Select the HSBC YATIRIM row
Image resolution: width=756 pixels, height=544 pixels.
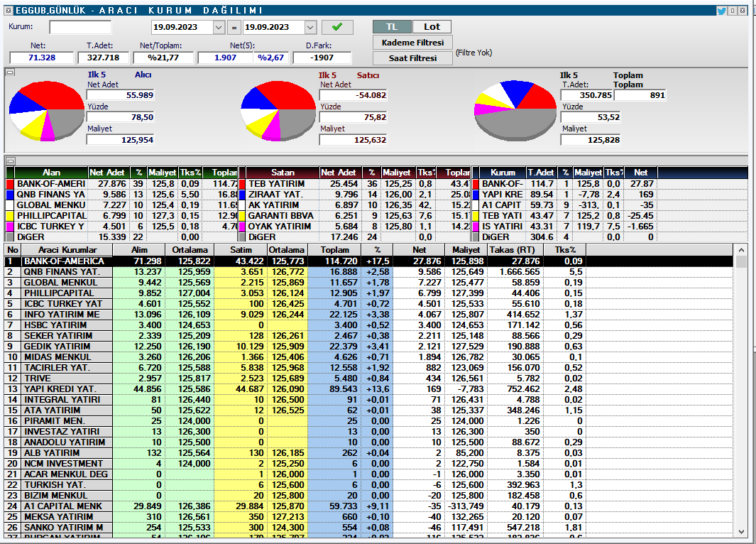click(x=369, y=325)
